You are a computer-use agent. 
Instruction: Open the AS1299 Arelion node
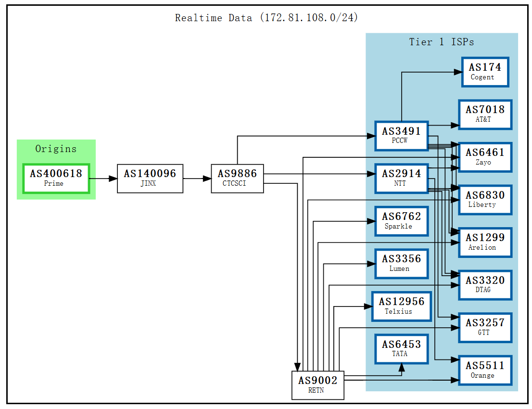tap(485, 242)
